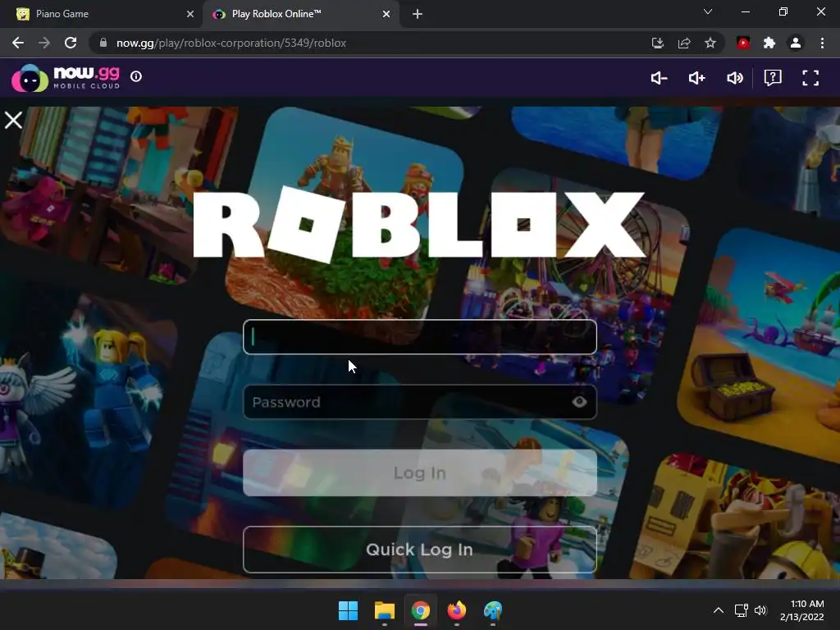Install app using the address bar icon
This screenshot has width=840, height=630.
(x=657, y=43)
